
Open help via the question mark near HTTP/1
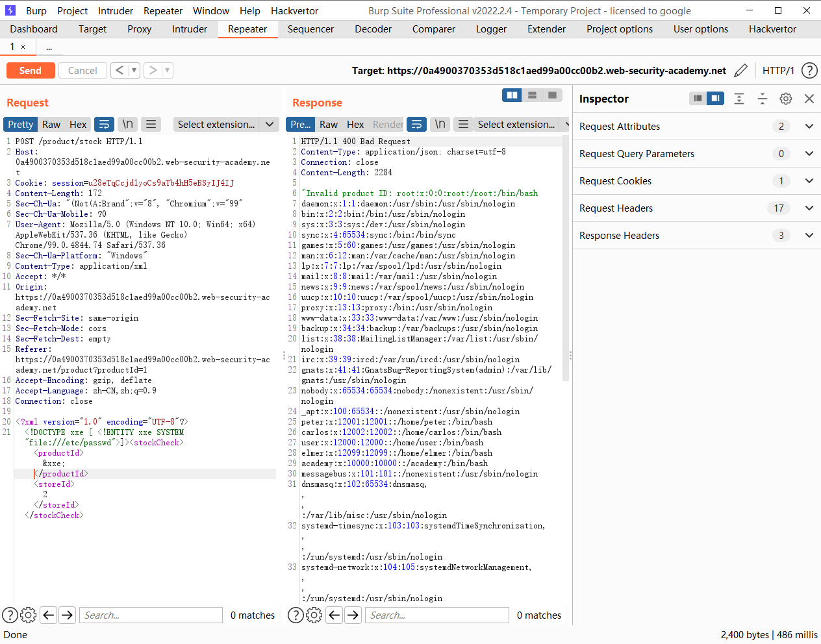[809, 70]
